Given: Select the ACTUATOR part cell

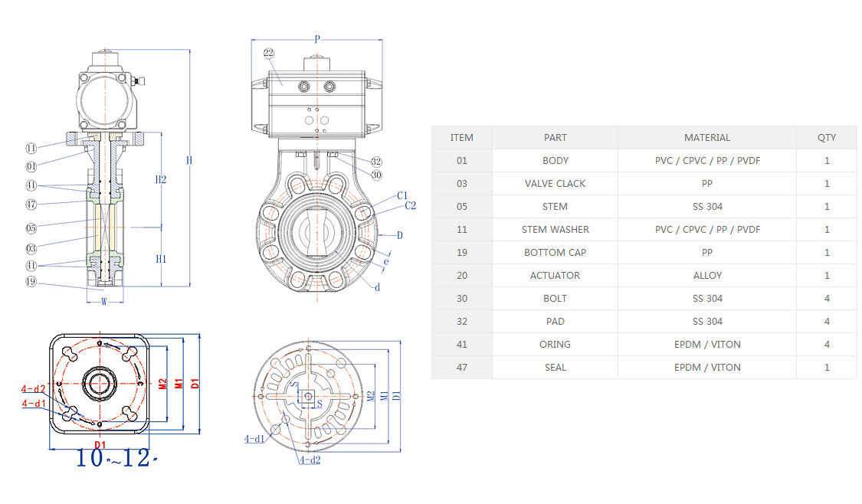Looking at the screenshot, I should point(555,276).
